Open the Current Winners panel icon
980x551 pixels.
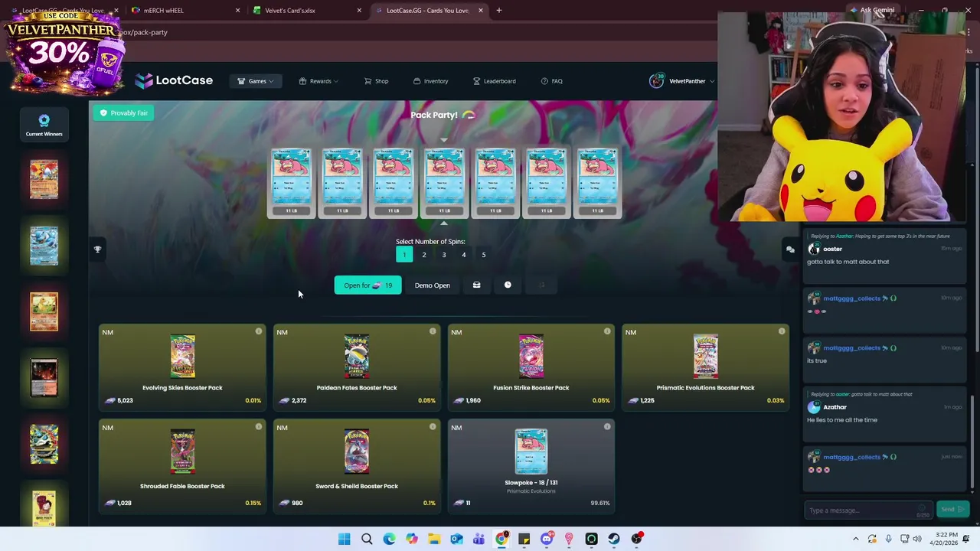point(44,120)
